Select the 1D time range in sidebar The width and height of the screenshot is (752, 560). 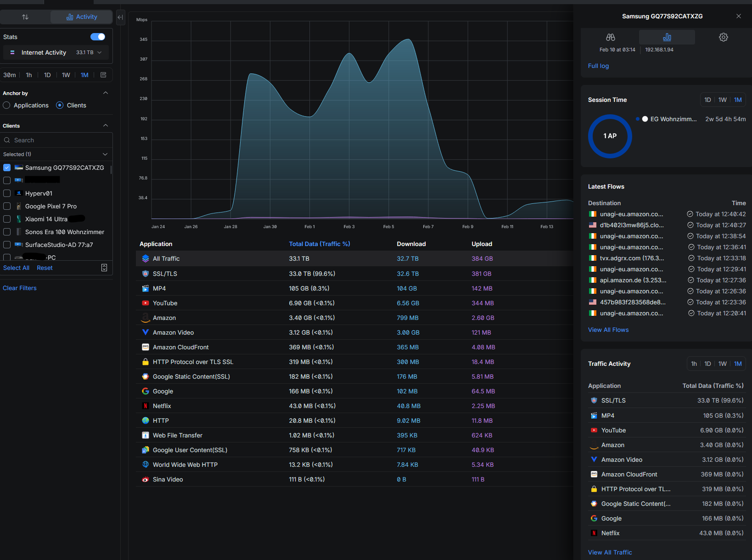47,75
